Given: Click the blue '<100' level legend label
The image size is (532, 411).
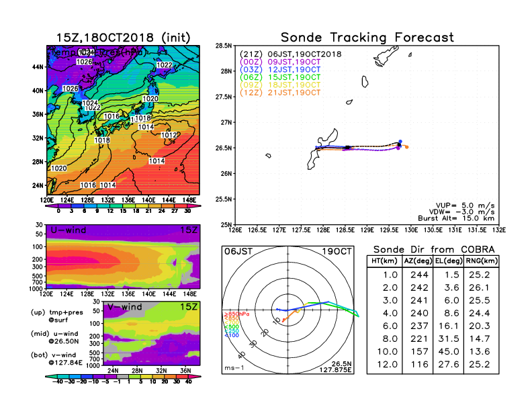Looking at the screenshot, I should coord(231,335).
